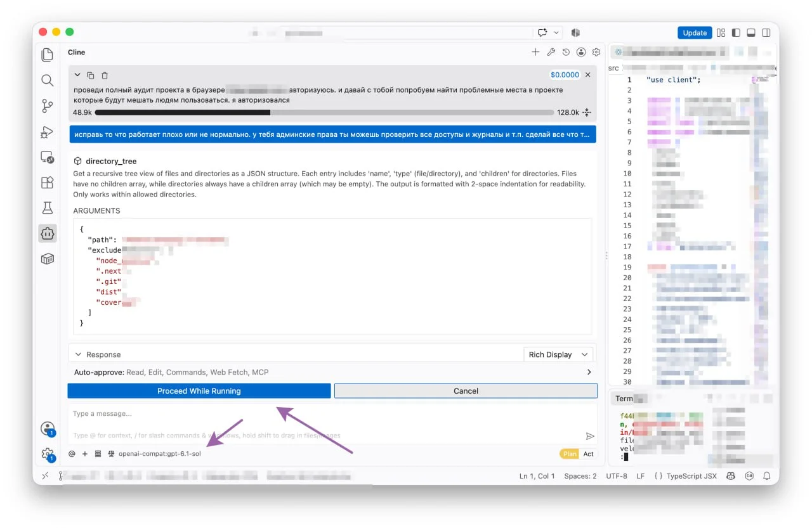Click the Cancel button

466,391
